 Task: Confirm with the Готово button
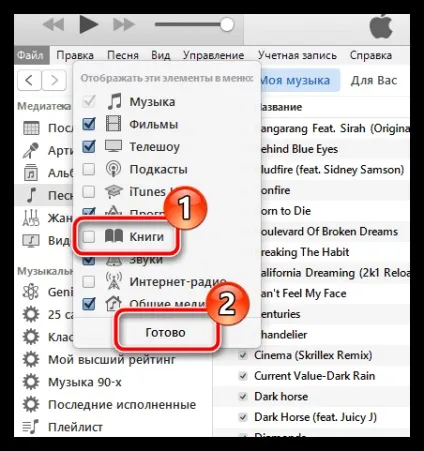tap(165, 332)
